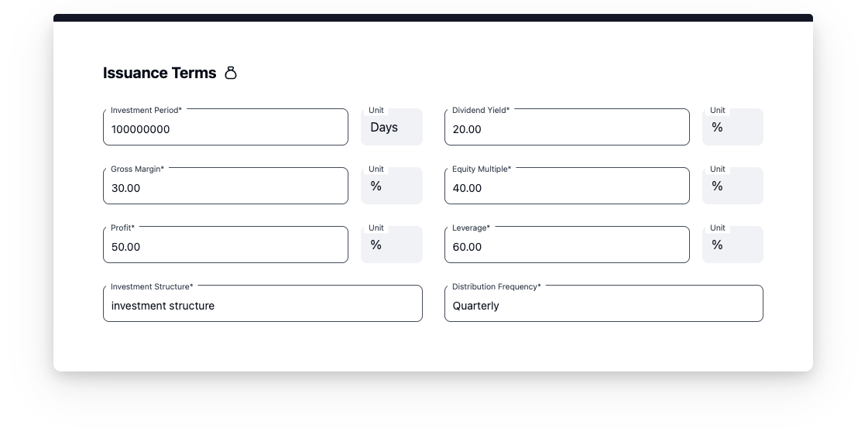Click the Distribution Frequency field label
The height and width of the screenshot is (445, 868).
pyautogui.click(x=496, y=286)
